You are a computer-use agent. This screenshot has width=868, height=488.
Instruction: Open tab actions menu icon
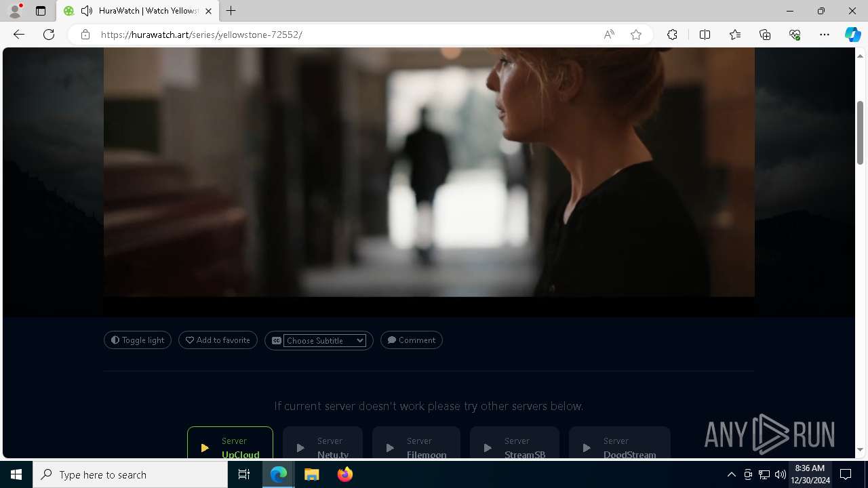[41, 11]
